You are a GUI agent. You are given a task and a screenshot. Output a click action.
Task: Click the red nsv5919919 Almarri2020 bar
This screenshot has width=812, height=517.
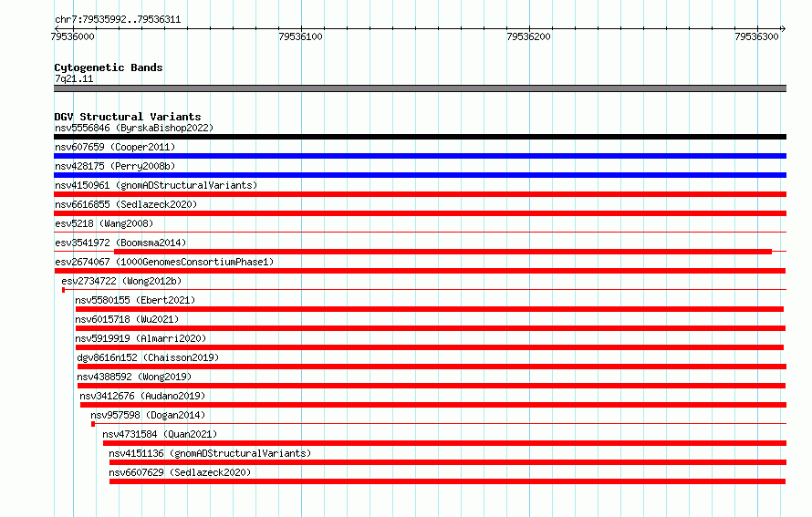(x=430, y=347)
